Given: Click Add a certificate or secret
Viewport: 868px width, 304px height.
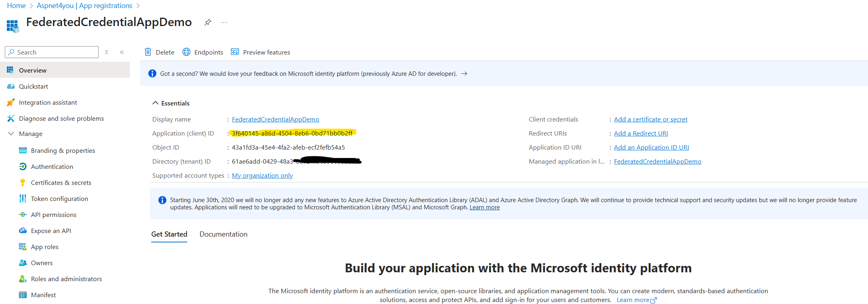Looking at the screenshot, I should (x=650, y=119).
